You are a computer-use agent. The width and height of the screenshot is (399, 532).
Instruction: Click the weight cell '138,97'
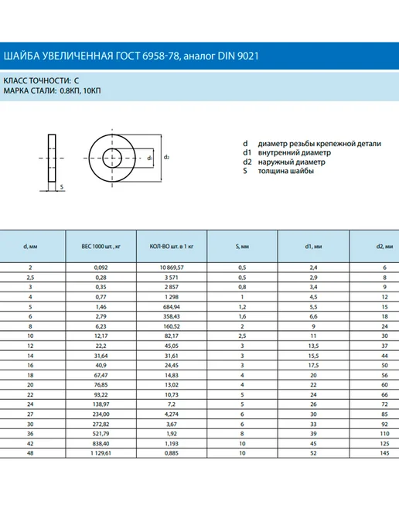(101, 404)
